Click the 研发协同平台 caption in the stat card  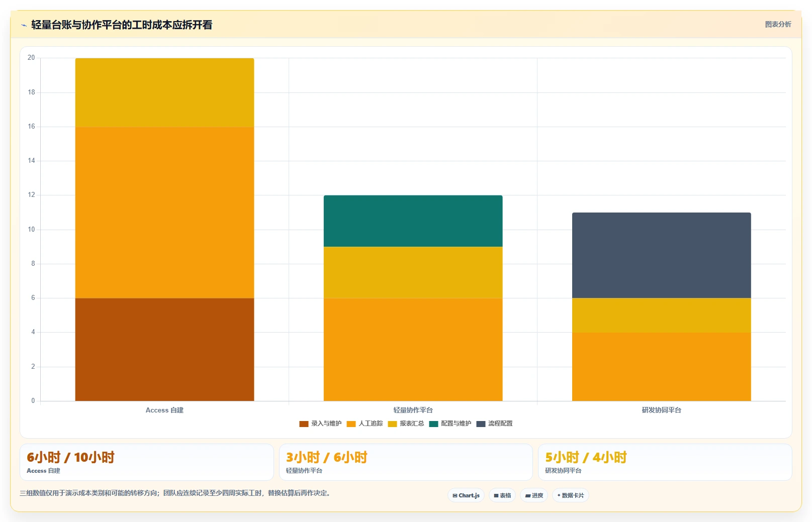point(564,471)
